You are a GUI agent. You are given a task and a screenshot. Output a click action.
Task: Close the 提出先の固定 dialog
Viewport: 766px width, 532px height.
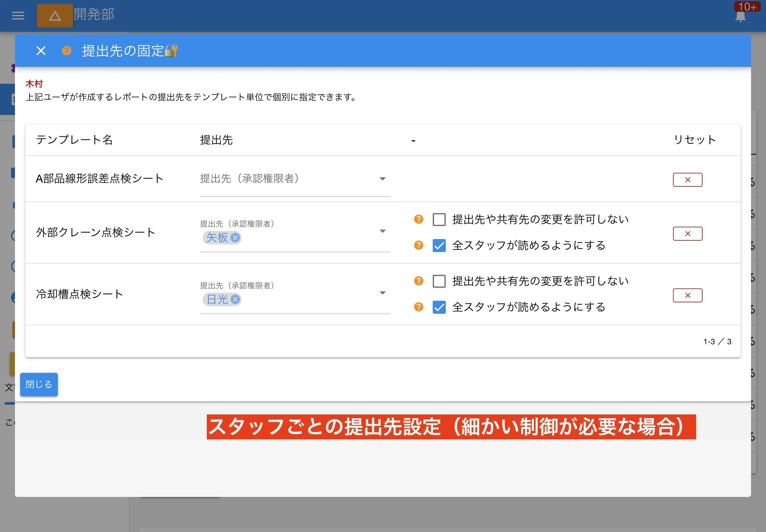[41, 51]
